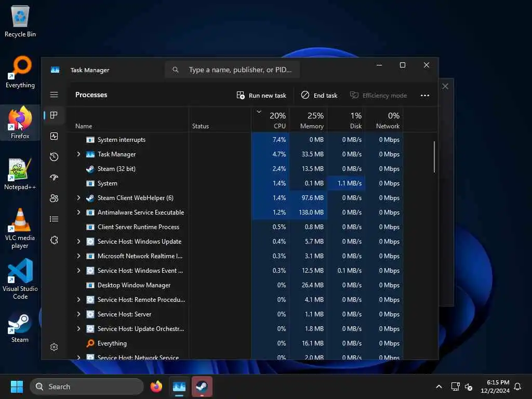Sort by the Name column header
Viewport: 532px width, 399px height.
tap(127, 120)
